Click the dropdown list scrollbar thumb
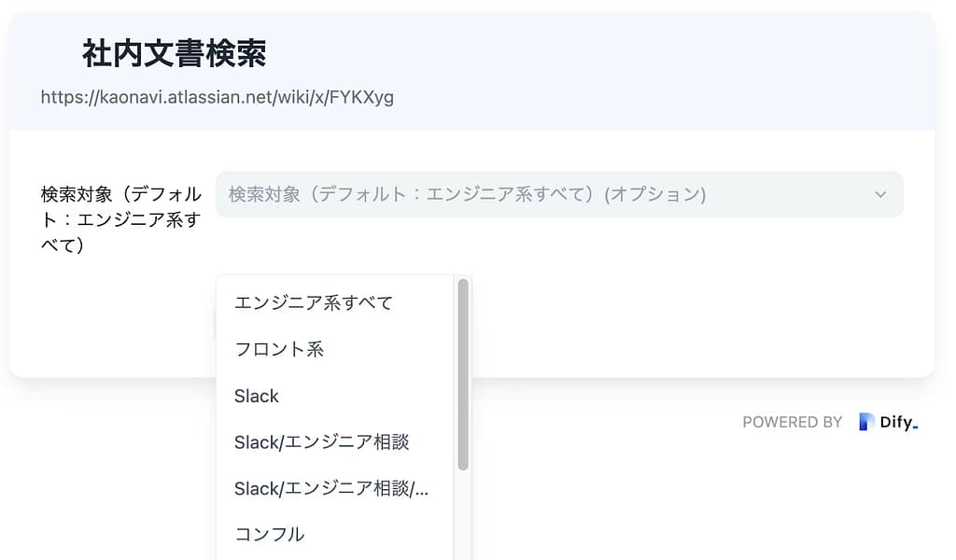This screenshot has width=956, height=560. [462, 373]
